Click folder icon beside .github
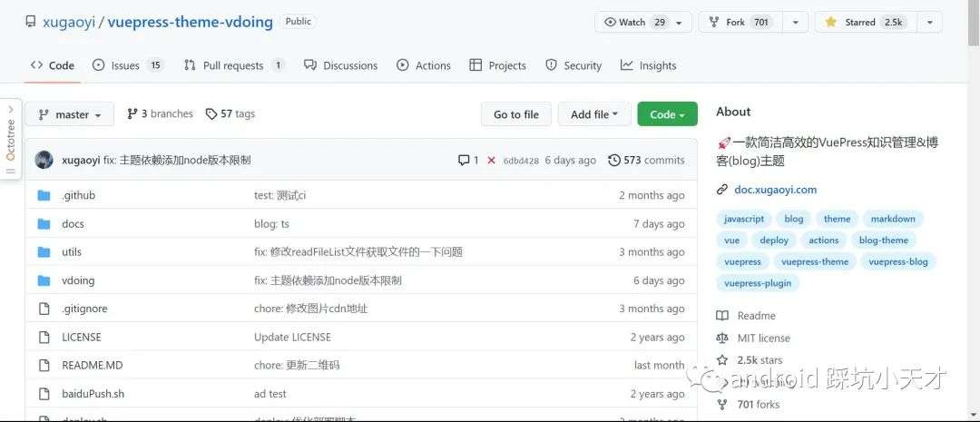980x422 pixels. coord(44,195)
